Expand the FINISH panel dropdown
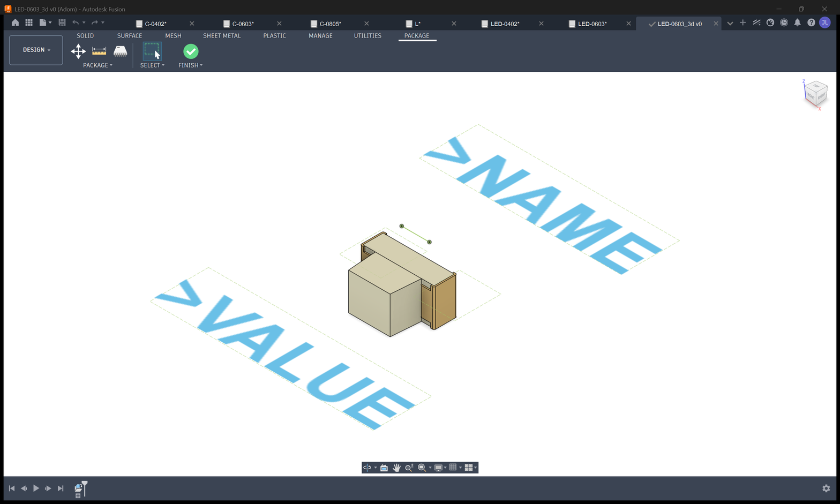This screenshot has width=840, height=504. 190,65
